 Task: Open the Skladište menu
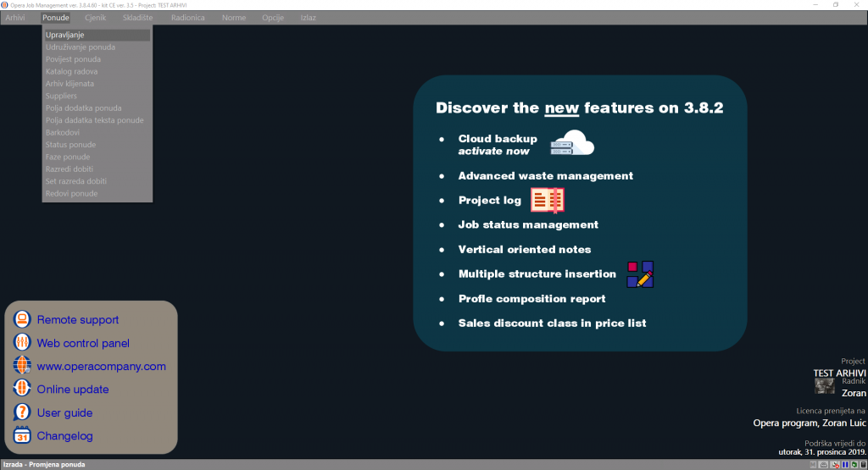coord(138,17)
